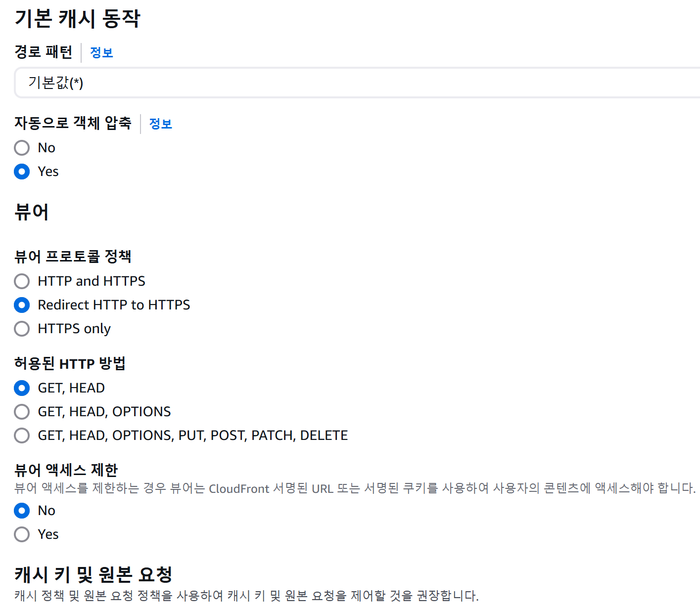Allow all methods including PUT, POST, DELETE
The height and width of the screenshot is (609, 700).
[22, 435]
